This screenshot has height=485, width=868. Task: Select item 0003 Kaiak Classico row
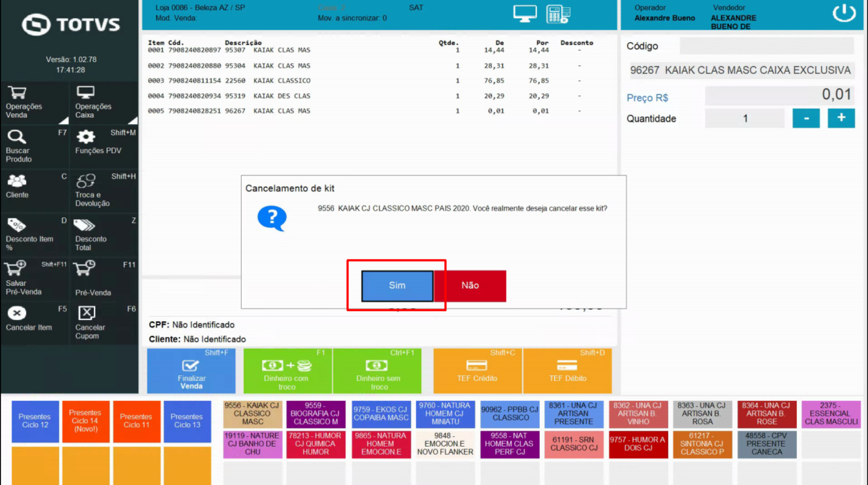pyautogui.click(x=370, y=80)
